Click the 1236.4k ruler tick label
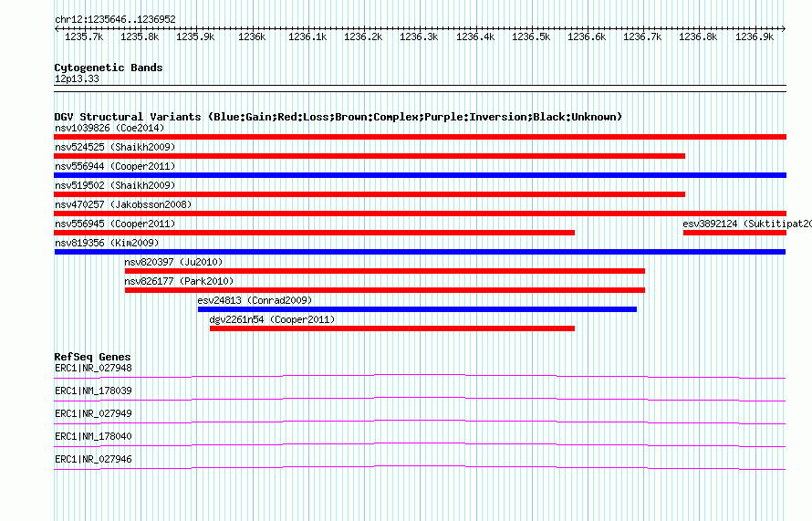This screenshot has height=521, width=812. (x=475, y=36)
